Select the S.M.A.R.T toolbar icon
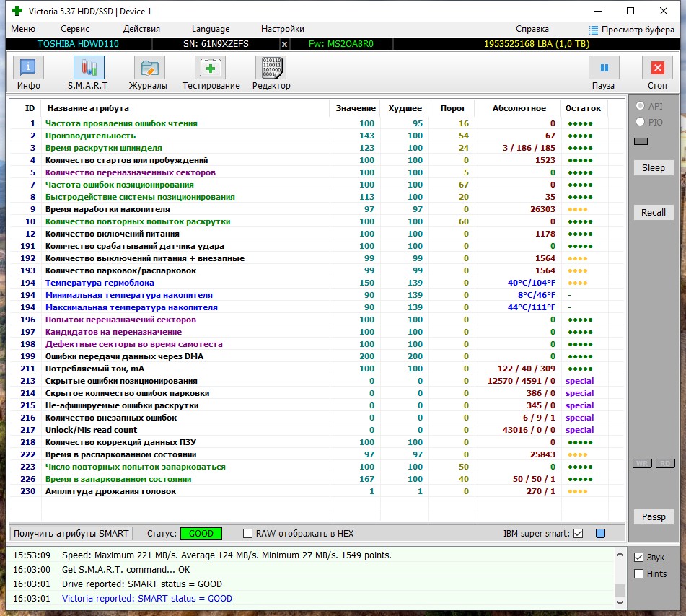This screenshot has width=686, height=616. click(x=89, y=68)
